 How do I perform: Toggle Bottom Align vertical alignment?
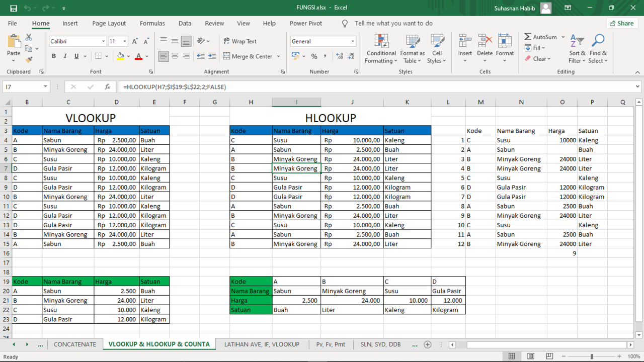pos(186,41)
